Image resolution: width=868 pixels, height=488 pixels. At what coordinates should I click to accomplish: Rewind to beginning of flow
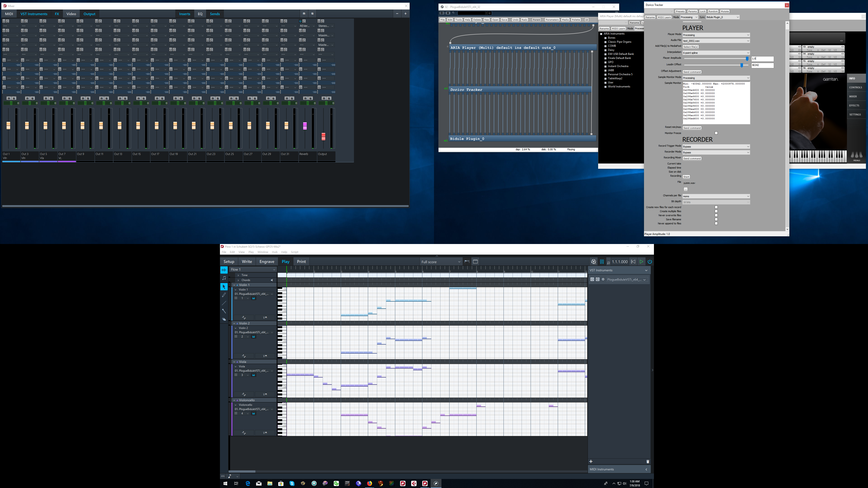633,262
